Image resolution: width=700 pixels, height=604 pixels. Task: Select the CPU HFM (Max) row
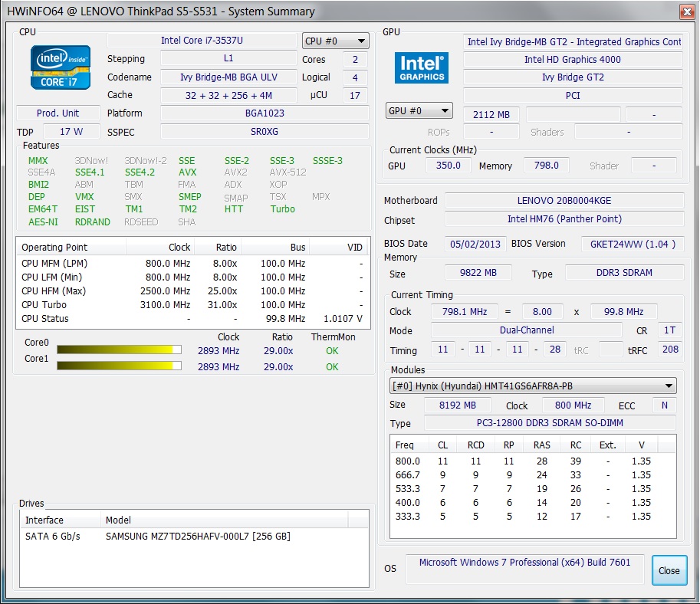(x=193, y=291)
